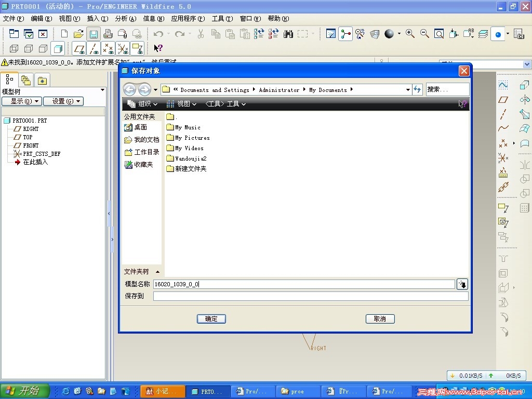Select the datum curve tool in right toolbar

coord(503,128)
